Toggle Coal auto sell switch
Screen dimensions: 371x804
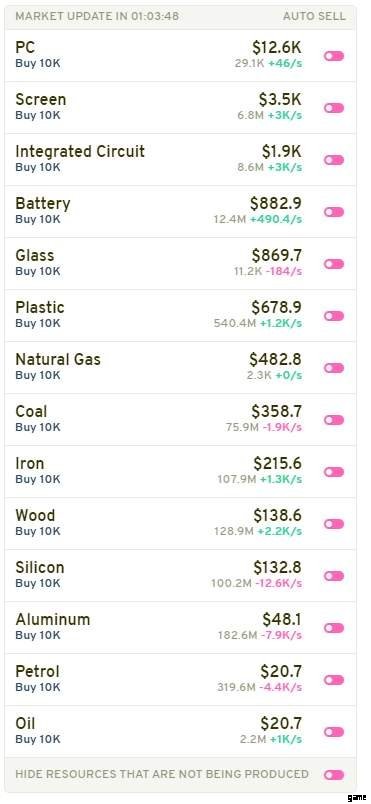334,420
